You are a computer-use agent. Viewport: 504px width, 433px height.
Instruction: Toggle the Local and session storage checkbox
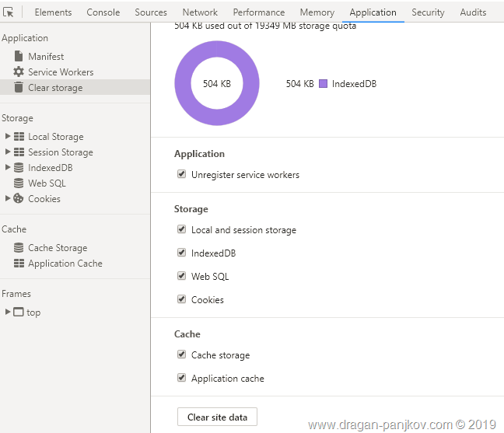[x=181, y=230]
